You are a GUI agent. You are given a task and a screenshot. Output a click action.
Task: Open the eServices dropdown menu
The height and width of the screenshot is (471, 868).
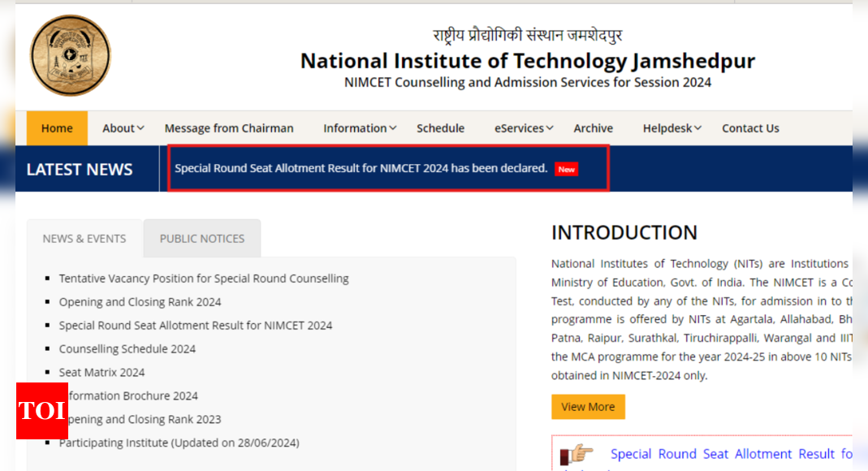524,128
